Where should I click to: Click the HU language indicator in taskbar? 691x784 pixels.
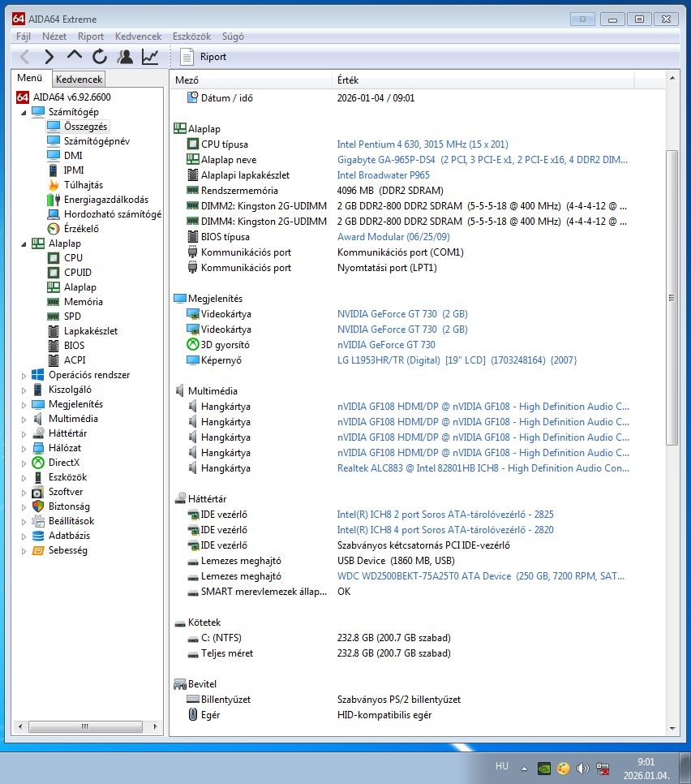pos(502,766)
